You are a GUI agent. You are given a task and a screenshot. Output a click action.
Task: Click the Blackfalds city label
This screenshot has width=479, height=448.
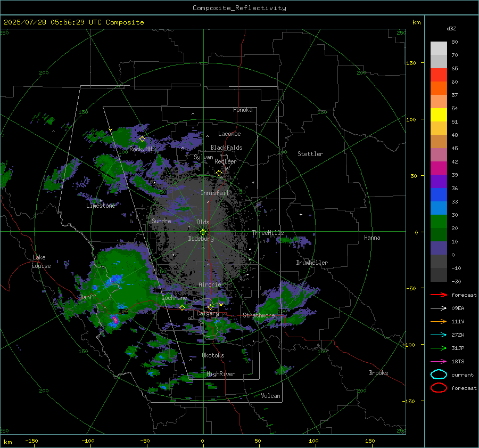[x=226, y=148]
